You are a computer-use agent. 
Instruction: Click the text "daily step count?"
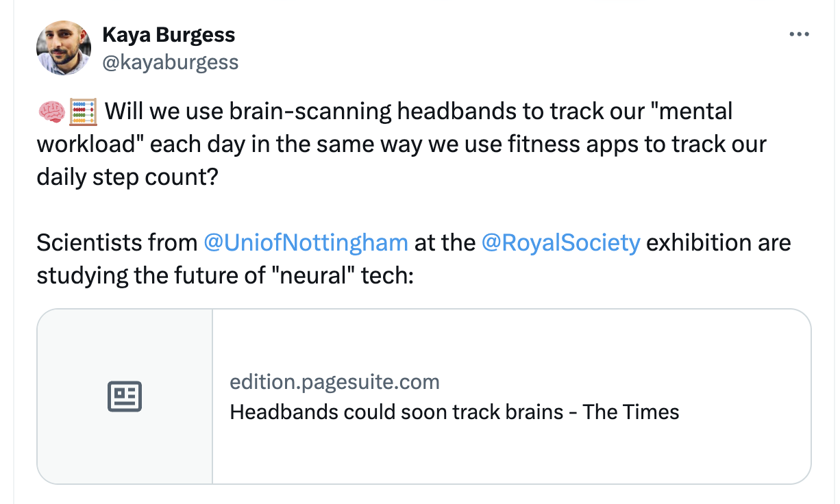tap(127, 177)
